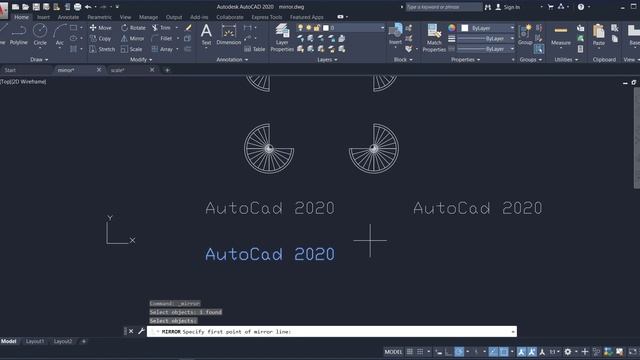Click command line customize wrench button
This screenshot has width=640, height=360.
point(141,331)
